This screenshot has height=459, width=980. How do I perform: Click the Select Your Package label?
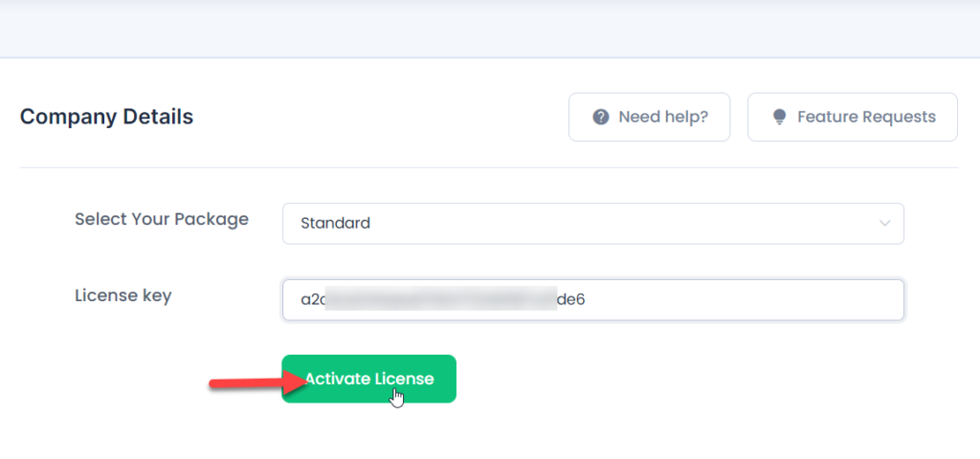point(162,219)
